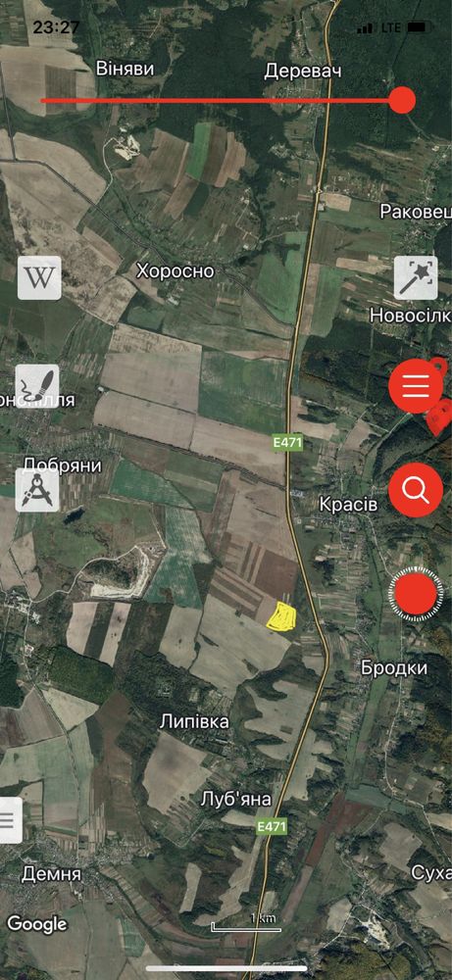Tap the Красів village label

(x=348, y=503)
